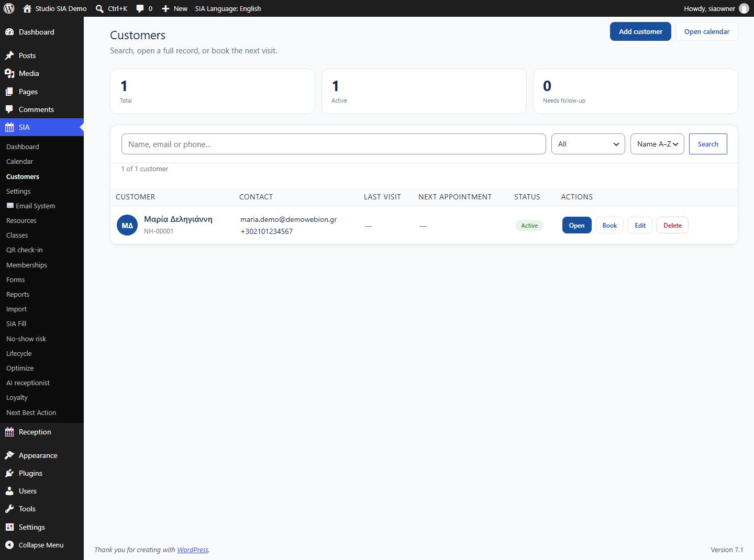754x560 pixels.
Task: Click SIA Language: English in admin bar
Action: tap(228, 8)
